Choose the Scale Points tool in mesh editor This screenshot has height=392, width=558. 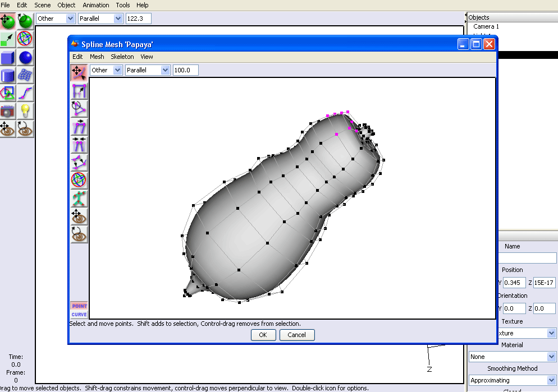pyautogui.click(x=79, y=90)
